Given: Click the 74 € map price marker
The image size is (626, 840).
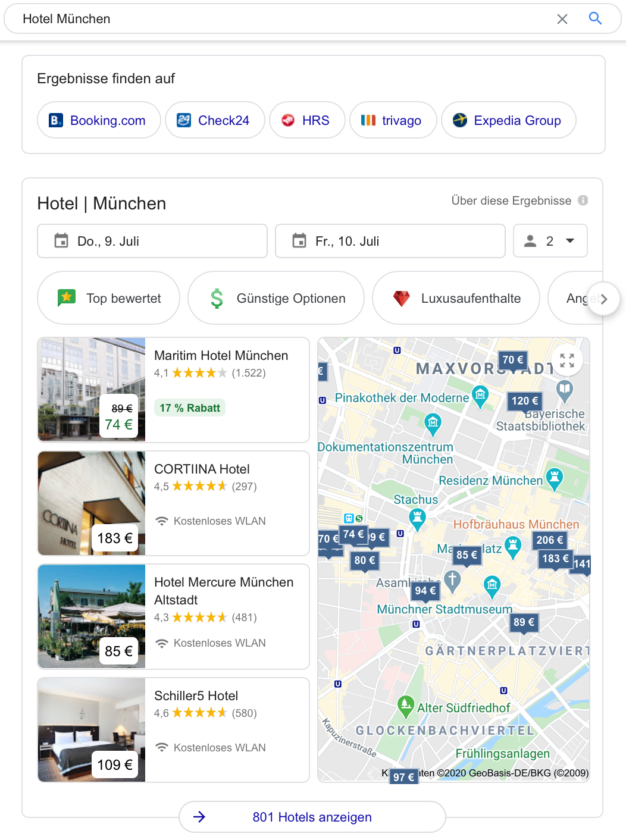Looking at the screenshot, I should tap(353, 535).
